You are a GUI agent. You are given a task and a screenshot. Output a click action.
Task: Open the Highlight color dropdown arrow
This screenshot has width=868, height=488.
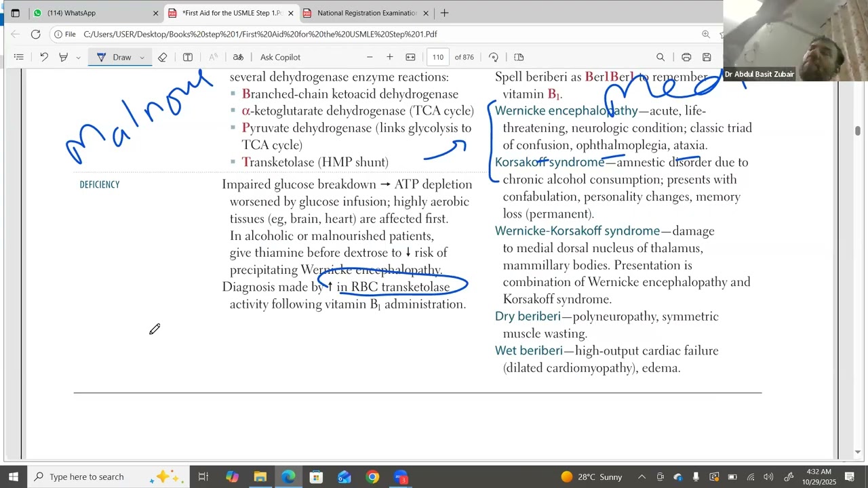[x=78, y=58]
